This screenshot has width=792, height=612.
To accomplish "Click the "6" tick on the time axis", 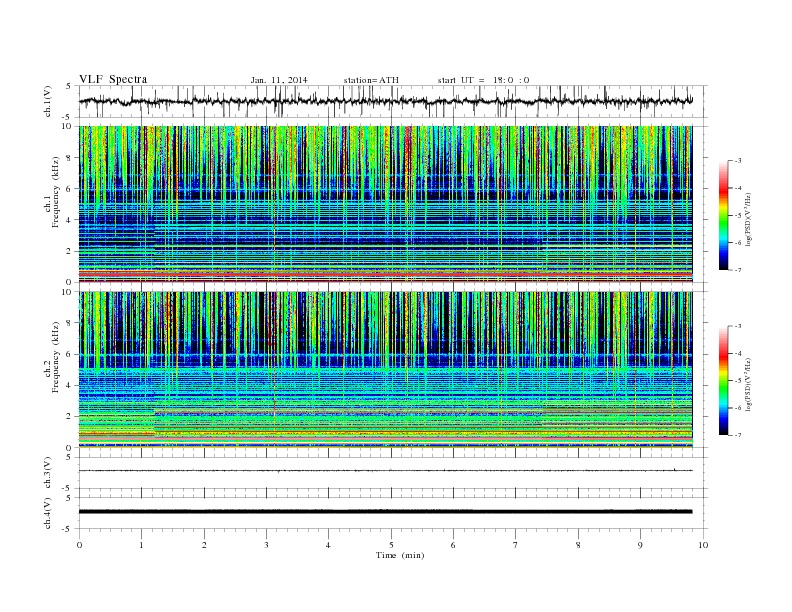I will click(453, 545).
